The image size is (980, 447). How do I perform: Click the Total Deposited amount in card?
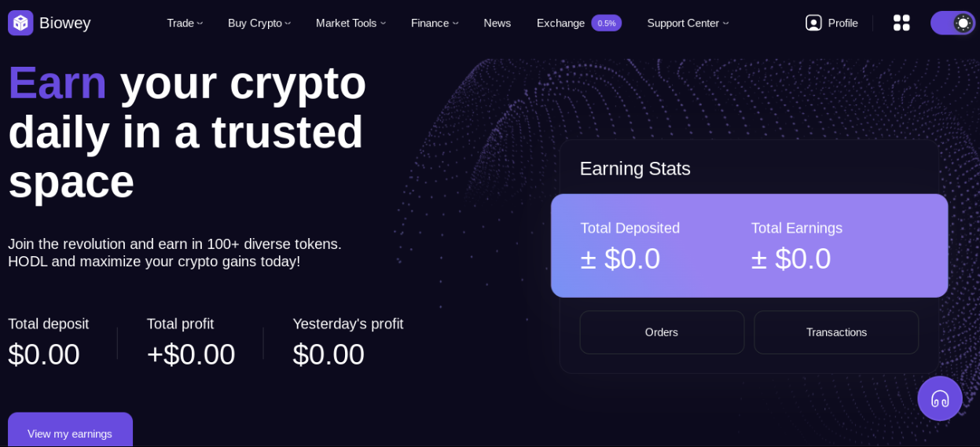tap(620, 259)
